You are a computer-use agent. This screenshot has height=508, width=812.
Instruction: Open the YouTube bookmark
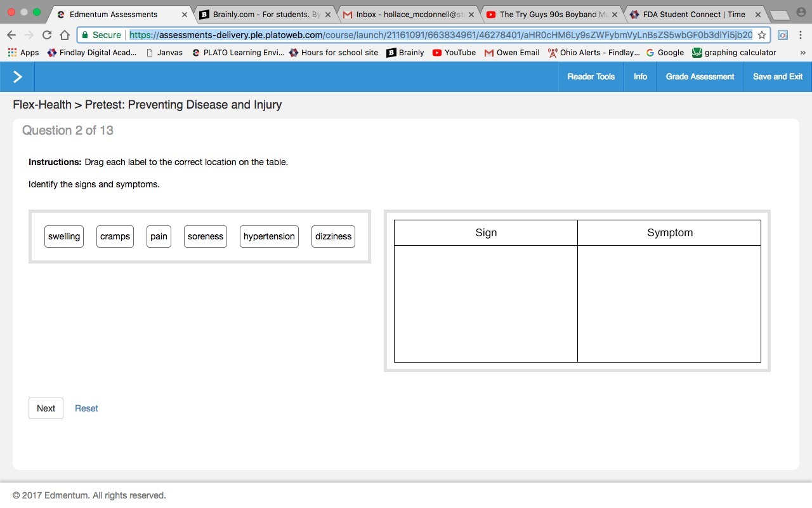454,53
